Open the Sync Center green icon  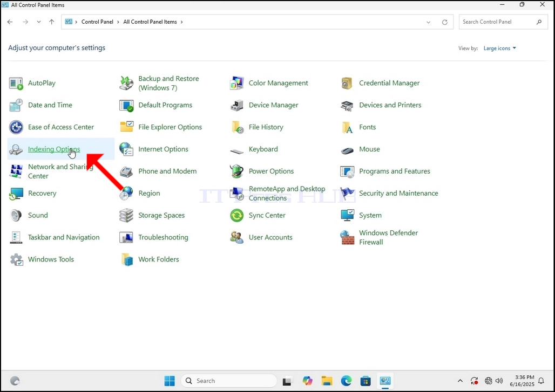(x=237, y=215)
